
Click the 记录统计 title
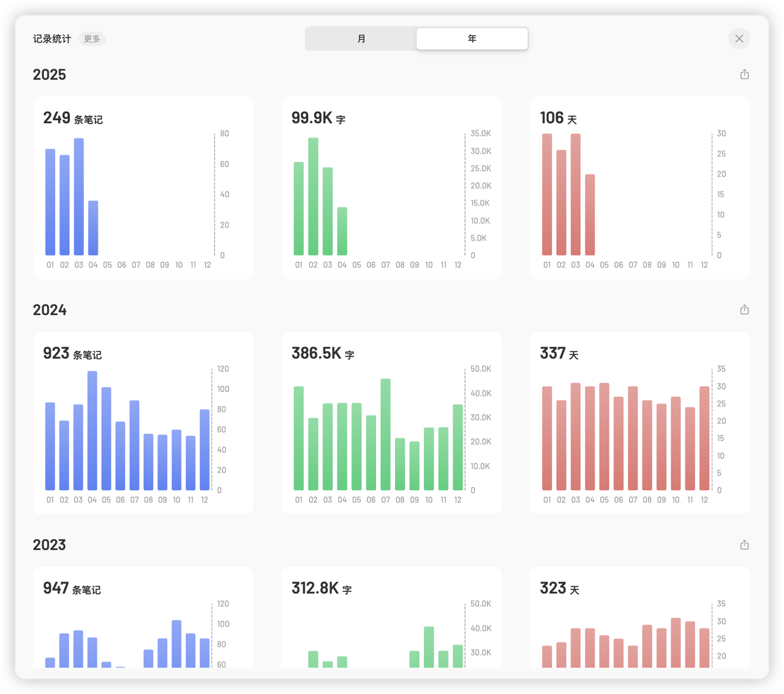pyautogui.click(x=52, y=39)
